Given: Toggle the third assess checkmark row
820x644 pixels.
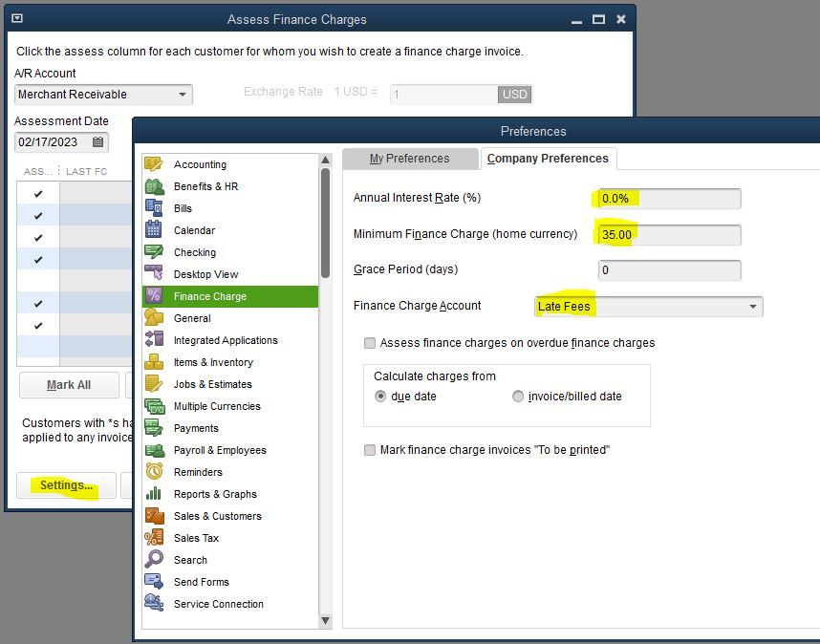Looking at the screenshot, I should tap(38, 237).
